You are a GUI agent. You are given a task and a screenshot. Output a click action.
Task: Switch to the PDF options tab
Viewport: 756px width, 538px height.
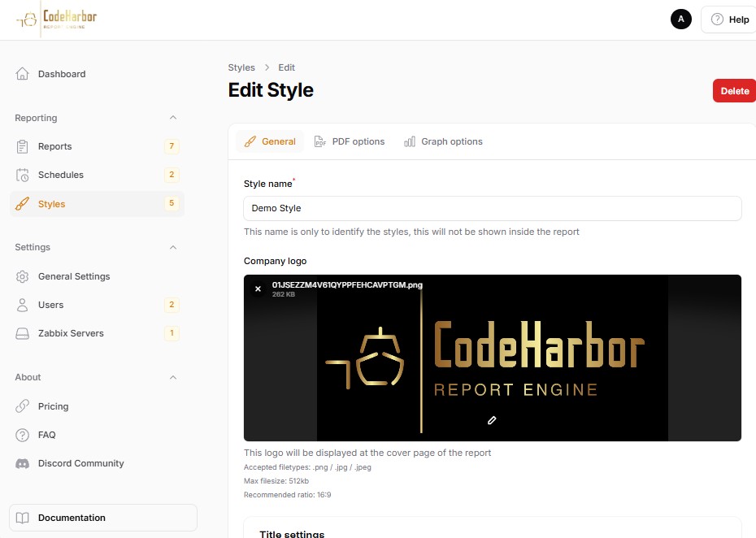pyautogui.click(x=350, y=141)
